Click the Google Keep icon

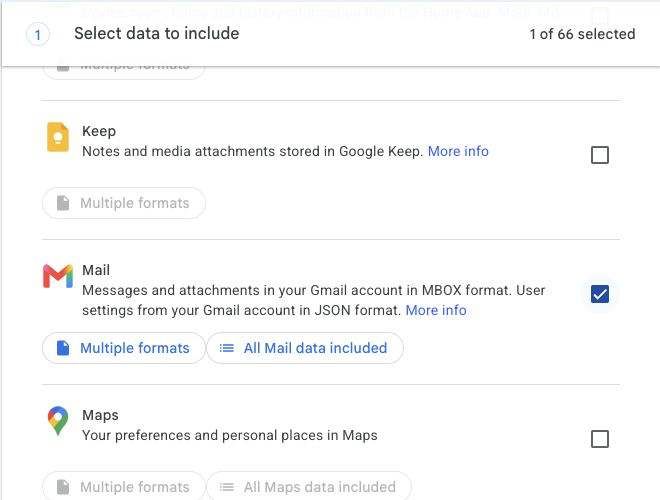(58, 137)
